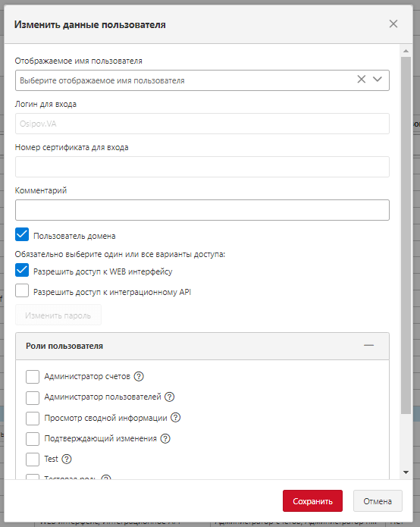Click help icon near Подтверждающий изменения

165,438
